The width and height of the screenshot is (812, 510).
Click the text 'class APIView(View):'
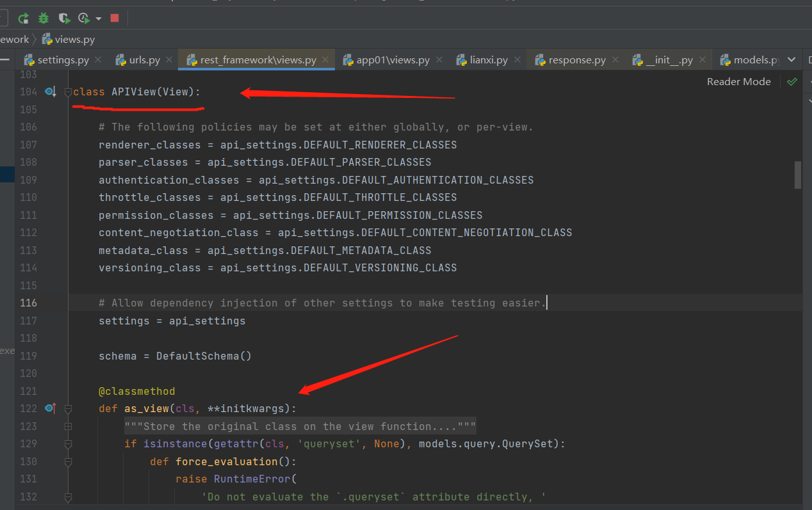[x=136, y=92]
